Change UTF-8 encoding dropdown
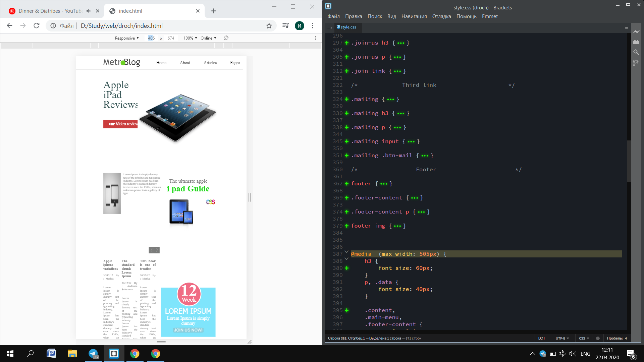The width and height of the screenshot is (644, 362). point(562,339)
